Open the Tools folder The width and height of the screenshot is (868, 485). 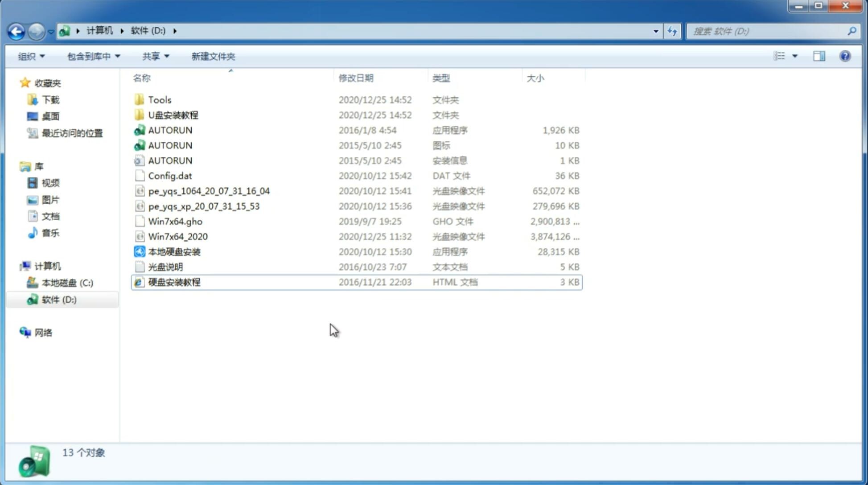(x=159, y=99)
